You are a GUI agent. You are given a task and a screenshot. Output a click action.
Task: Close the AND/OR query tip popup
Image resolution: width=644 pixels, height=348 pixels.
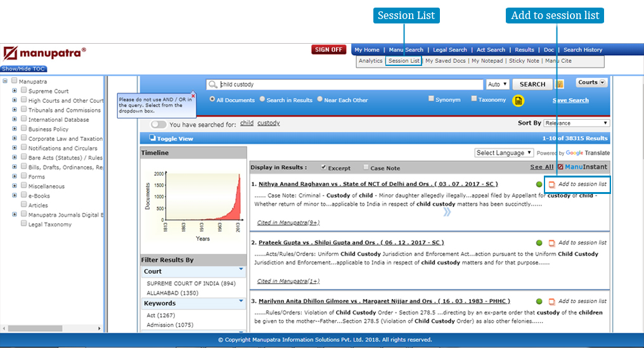tap(193, 96)
